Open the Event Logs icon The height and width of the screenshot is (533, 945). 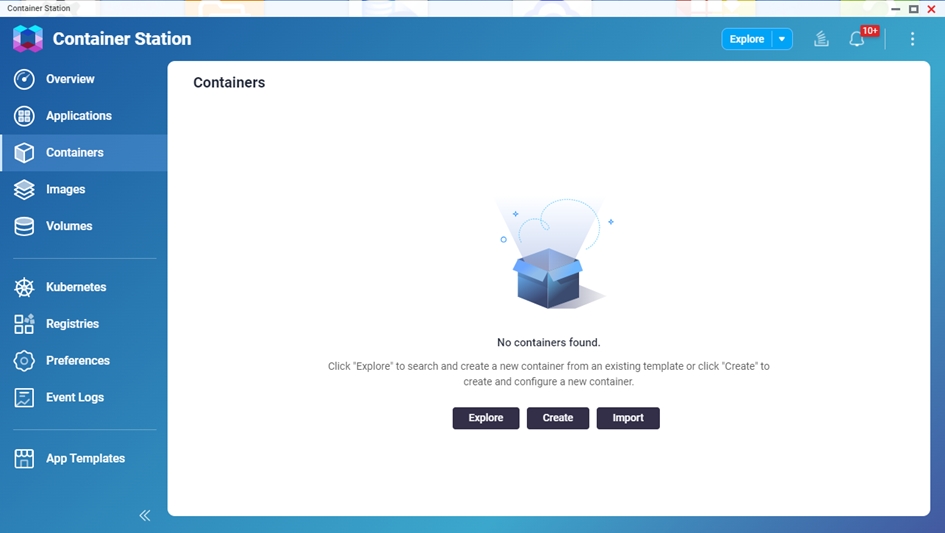point(24,398)
